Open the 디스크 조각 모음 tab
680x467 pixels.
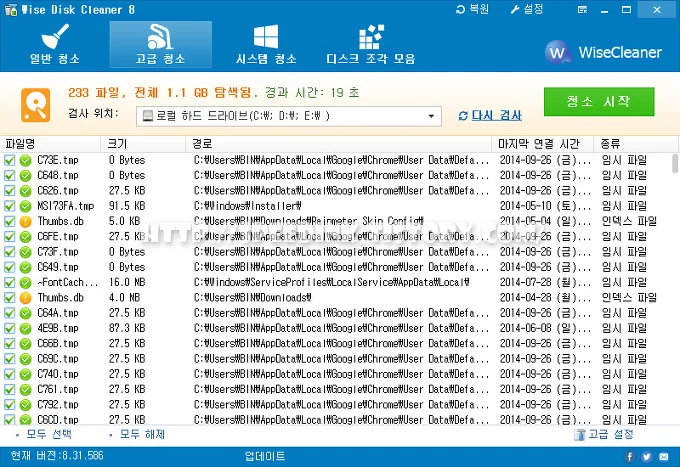tap(371, 44)
